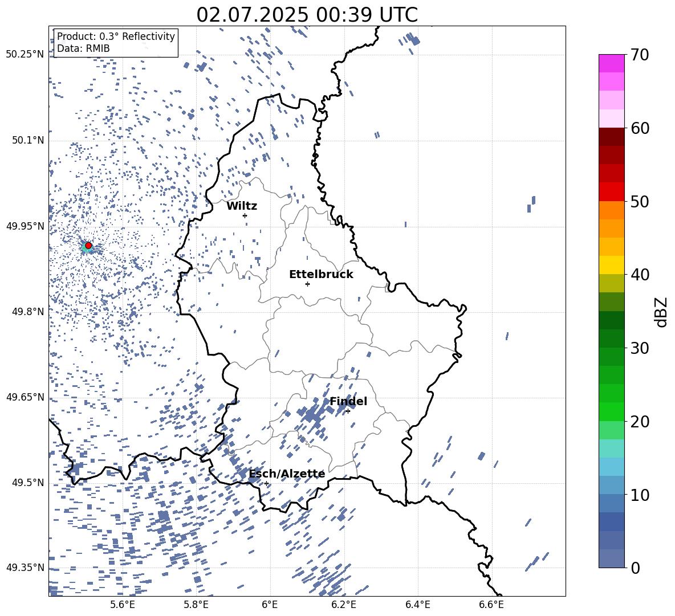Click the 20 dBZ colorbar tick label

pos(640,421)
